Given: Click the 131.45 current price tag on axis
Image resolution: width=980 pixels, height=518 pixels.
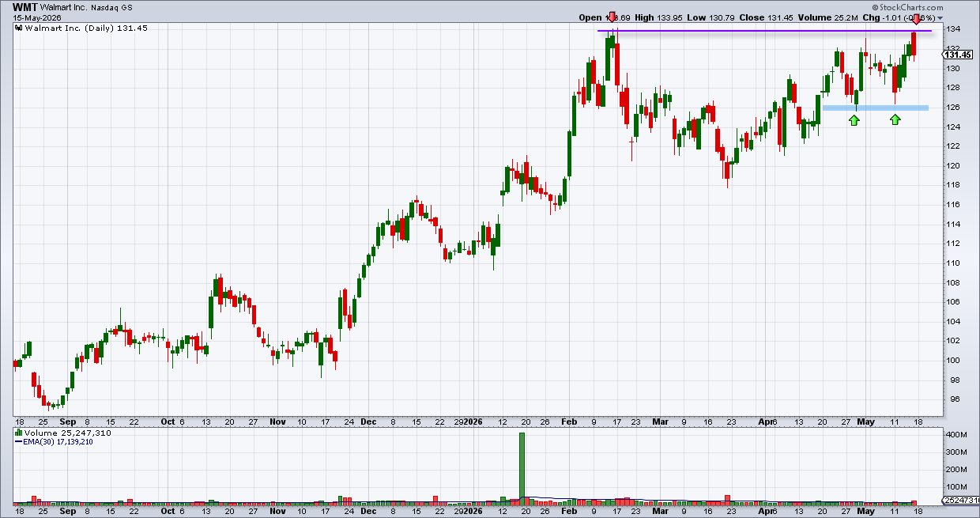Looking at the screenshot, I should coord(957,54).
